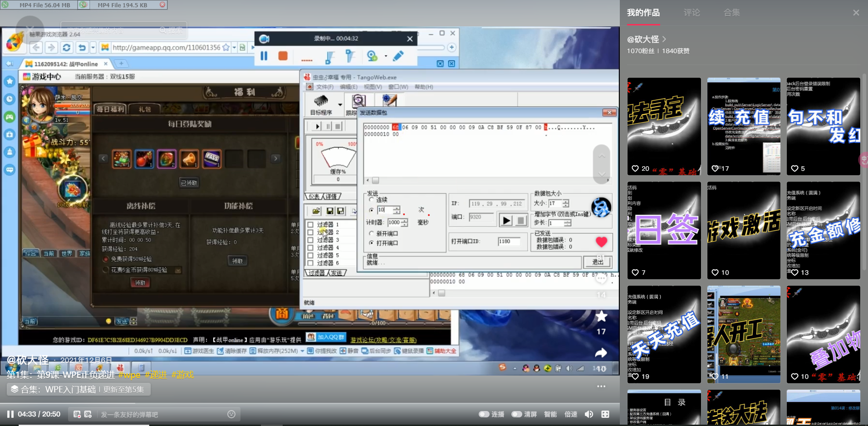Pause the video with the pause button

pos(10,414)
